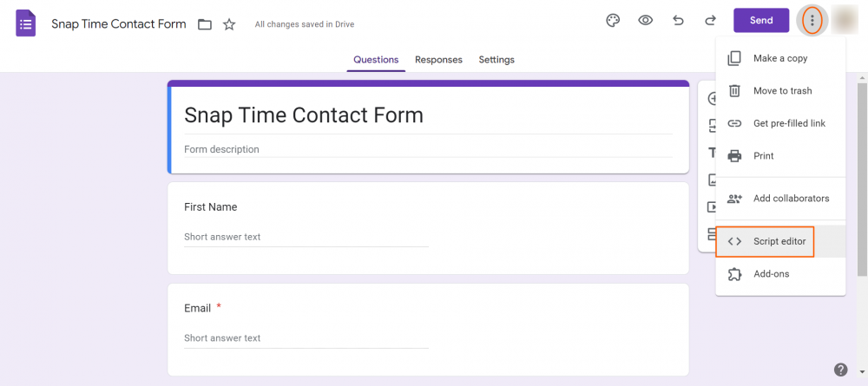The width and height of the screenshot is (868, 386).
Task: Select Add collaborators from the menu
Action: [x=790, y=199]
